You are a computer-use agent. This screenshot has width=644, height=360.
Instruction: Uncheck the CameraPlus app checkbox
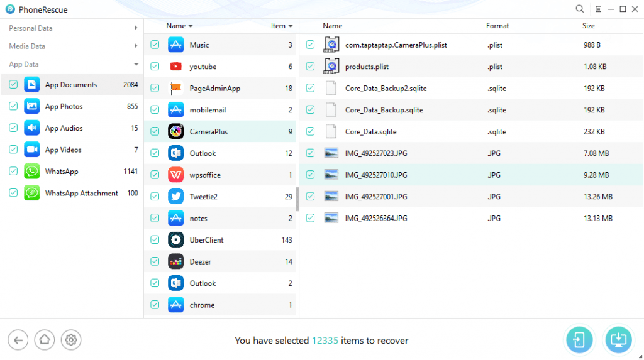(155, 131)
